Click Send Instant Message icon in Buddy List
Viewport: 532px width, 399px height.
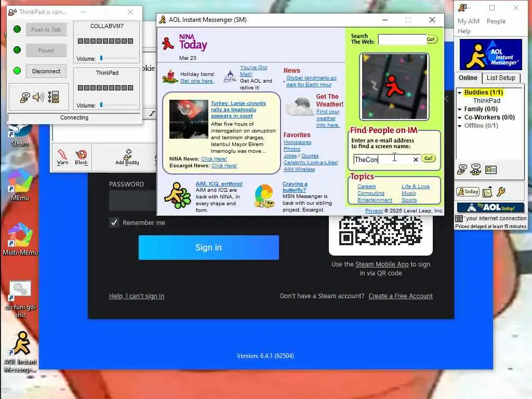pyautogui.click(x=462, y=169)
